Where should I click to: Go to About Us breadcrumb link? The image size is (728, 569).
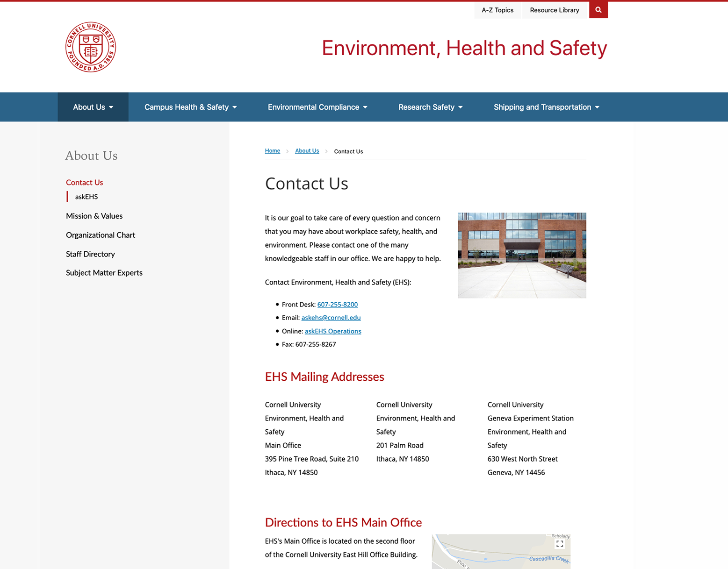[x=307, y=151]
